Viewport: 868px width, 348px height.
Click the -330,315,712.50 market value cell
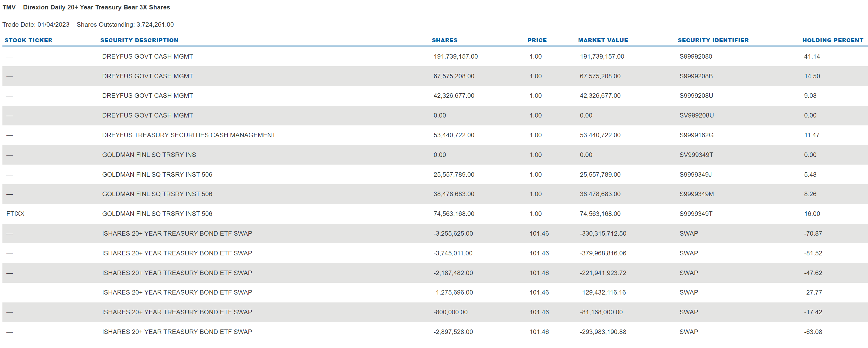(x=603, y=234)
